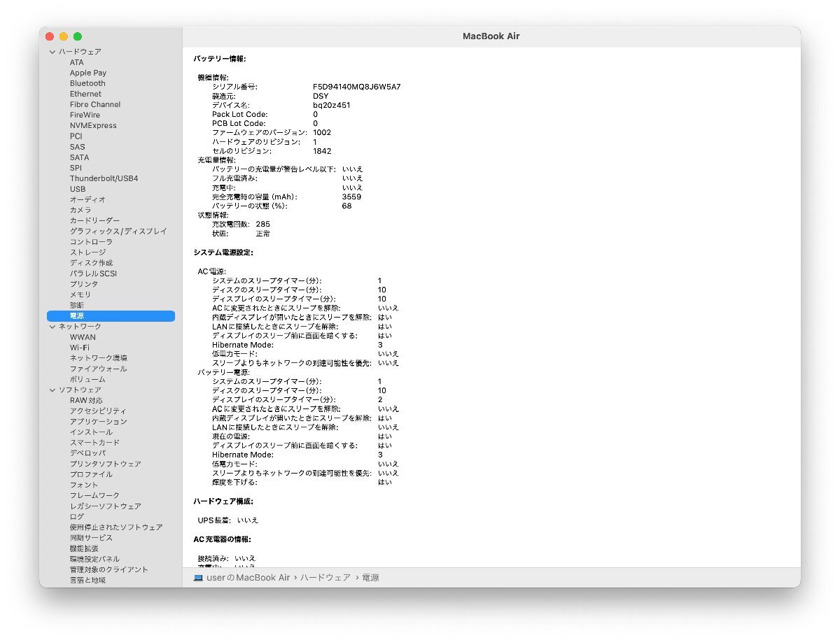The height and width of the screenshot is (640, 840).
Task: Select グラフィックス/ディスプレイ in the sidebar
Action: (118, 231)
